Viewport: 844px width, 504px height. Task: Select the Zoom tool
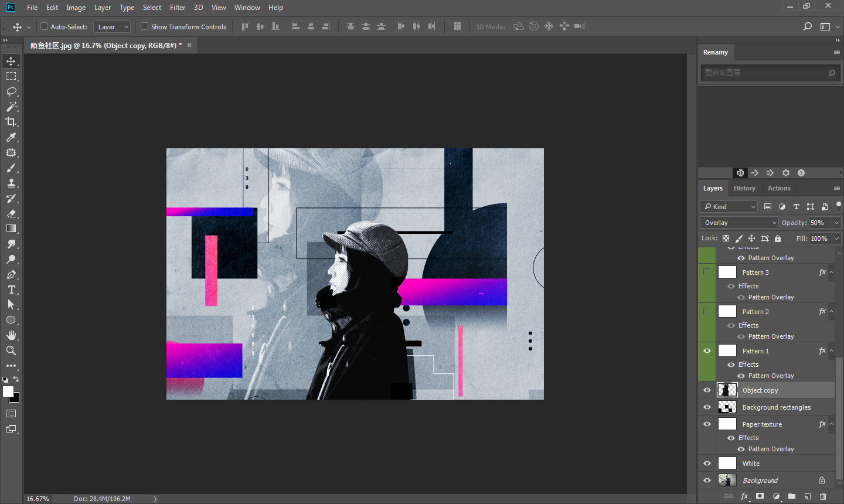(11, 350)
